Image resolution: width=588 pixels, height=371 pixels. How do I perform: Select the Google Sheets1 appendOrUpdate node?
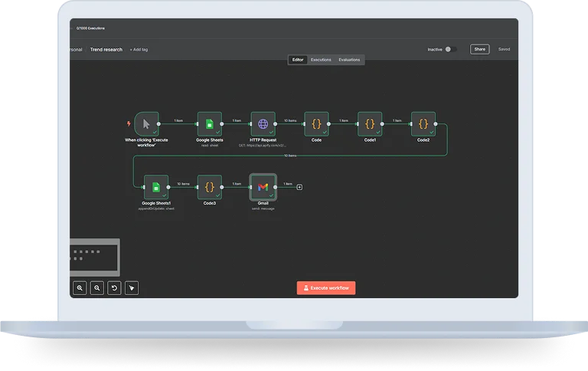click(155, 187)
